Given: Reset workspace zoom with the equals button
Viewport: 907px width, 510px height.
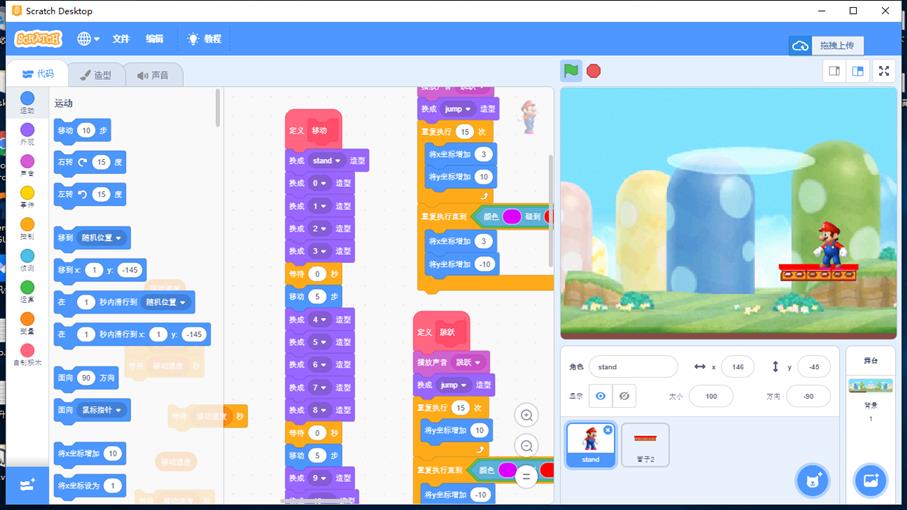Looking at the screenshot, I should pyautogui.click(x=526, y=477).
